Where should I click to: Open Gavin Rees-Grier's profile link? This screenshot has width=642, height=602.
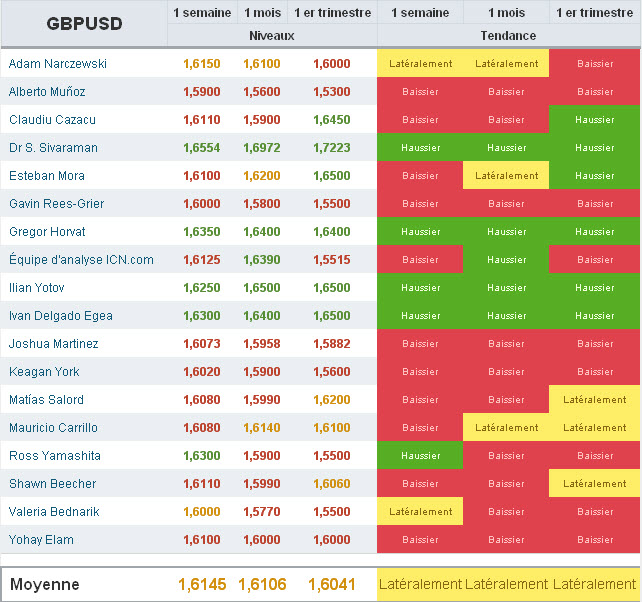coord(57,204)
